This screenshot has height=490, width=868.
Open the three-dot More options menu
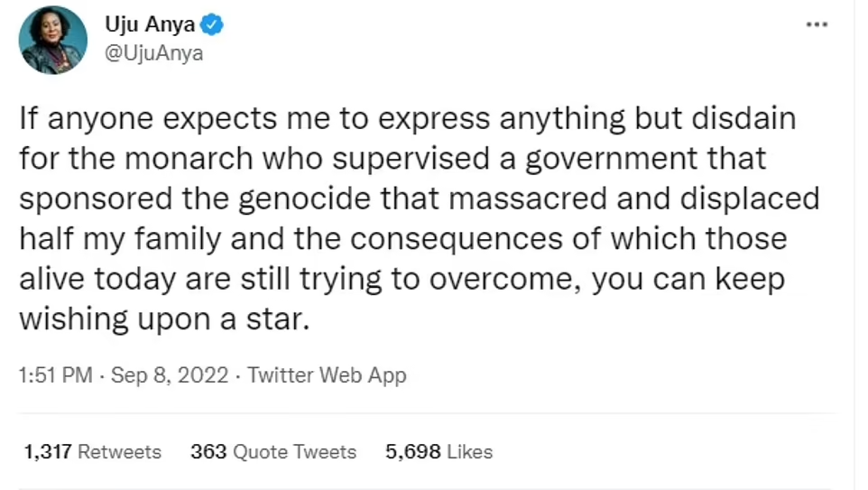pyautogui.click(x=817, y=24)
